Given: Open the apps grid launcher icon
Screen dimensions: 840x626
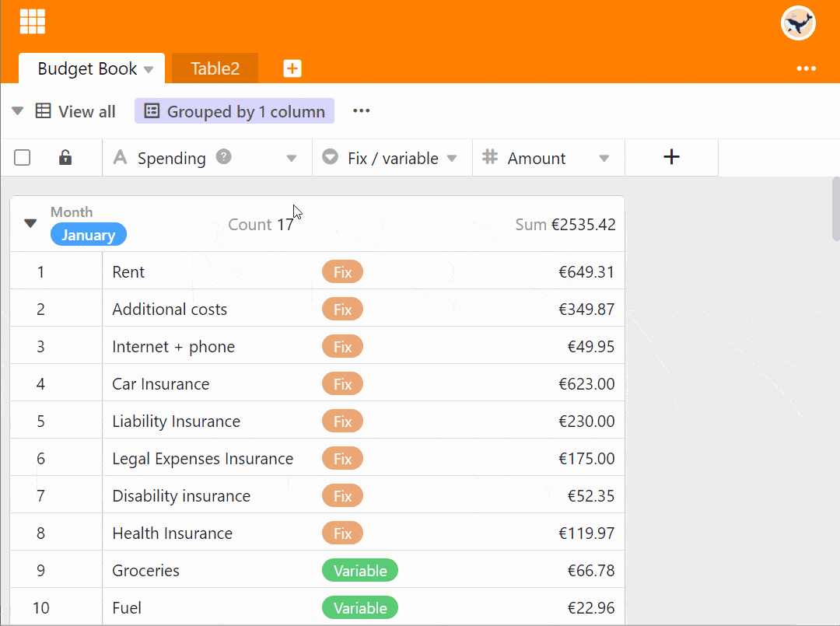Looking at the screenshot, I should (33, 22).
